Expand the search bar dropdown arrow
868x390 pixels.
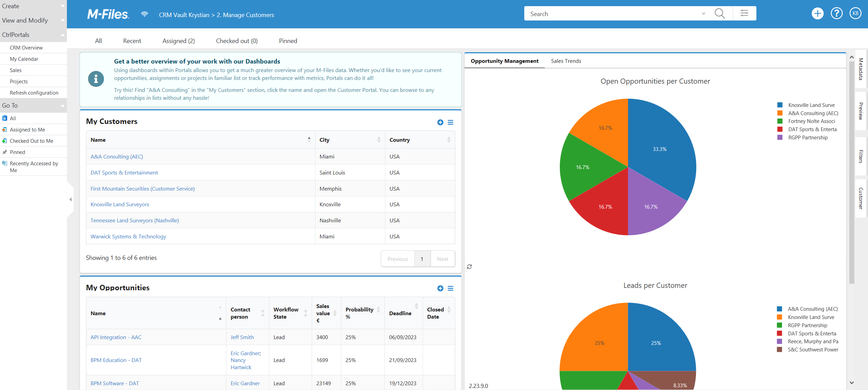pos(703,14)
